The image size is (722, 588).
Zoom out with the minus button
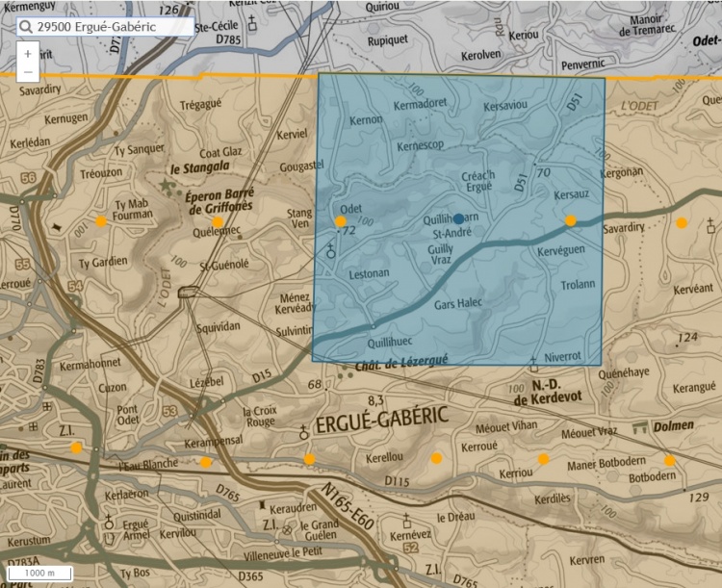[28, 72]
